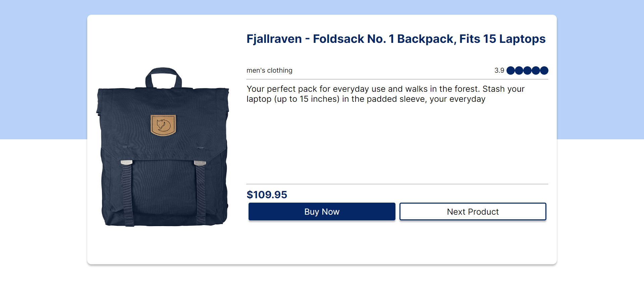Viewport: 644px width, 284px height.
Task: Click the fox logo patch on backpack
Action: tap(163, 125)
